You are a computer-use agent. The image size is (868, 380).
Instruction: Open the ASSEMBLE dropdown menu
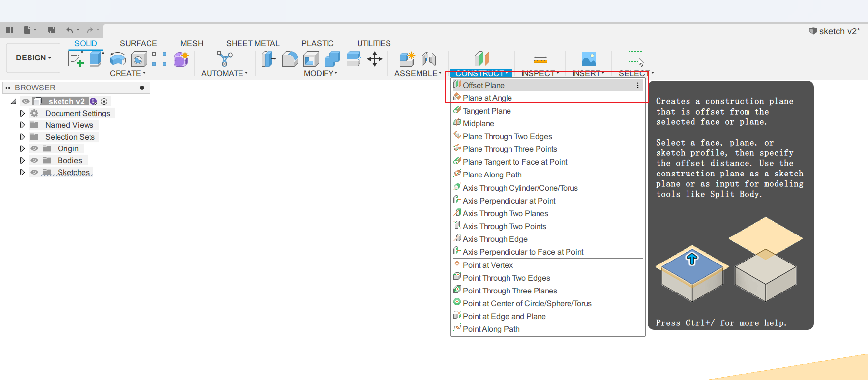point(418,73)
